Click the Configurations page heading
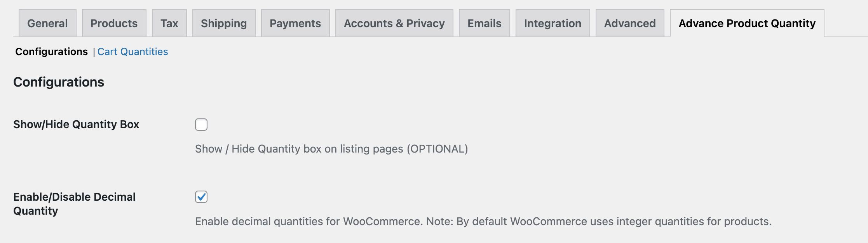Viewport: 868px width, 243px height. 58,82
